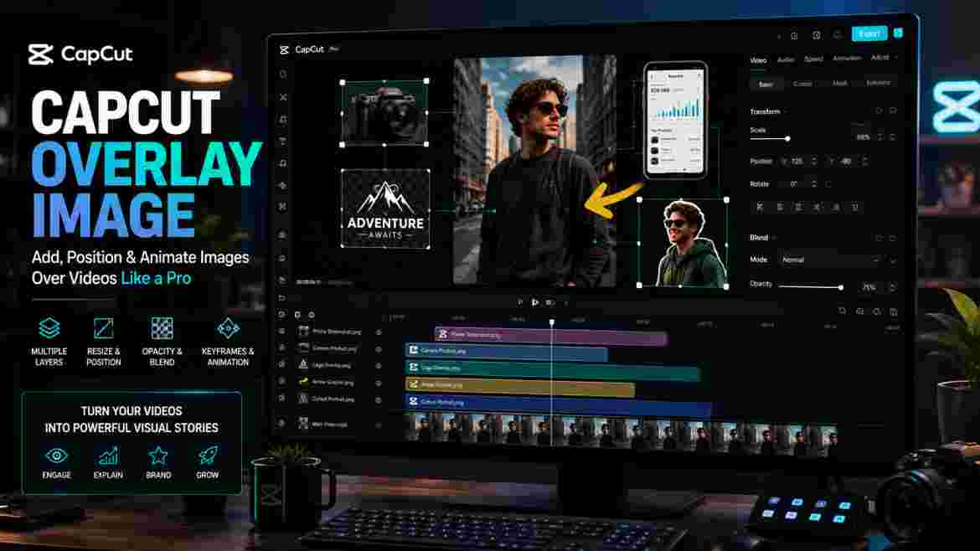Play the preview with the play button
980x551 pixels.
535,302
